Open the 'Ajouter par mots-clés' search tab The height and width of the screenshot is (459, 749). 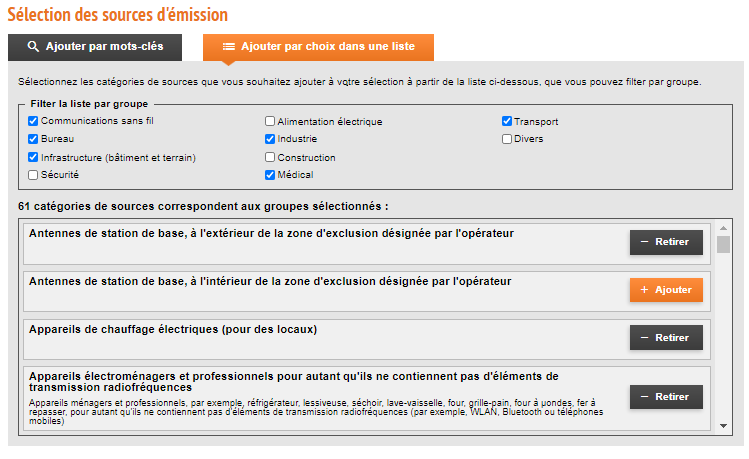[95, 47]
